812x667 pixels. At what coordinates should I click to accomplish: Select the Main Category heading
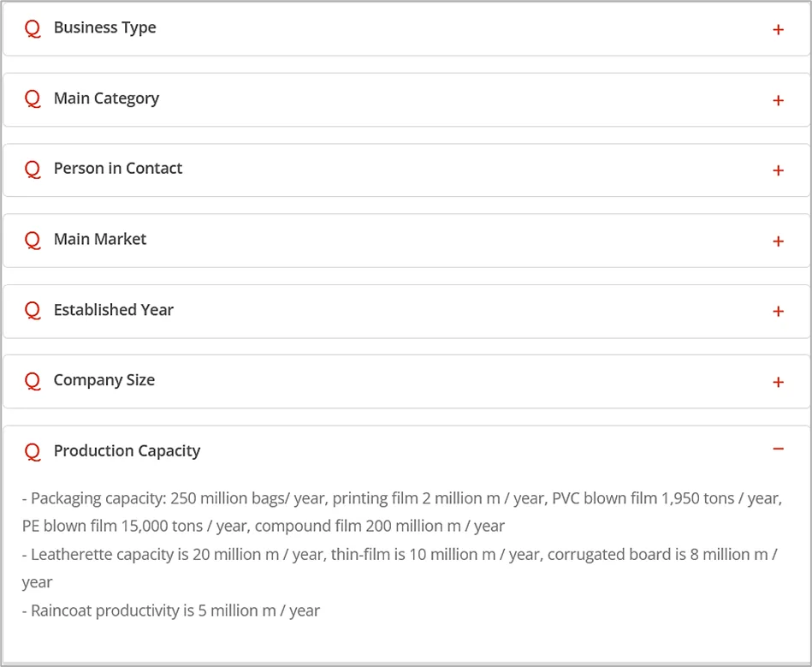(106, 98)
